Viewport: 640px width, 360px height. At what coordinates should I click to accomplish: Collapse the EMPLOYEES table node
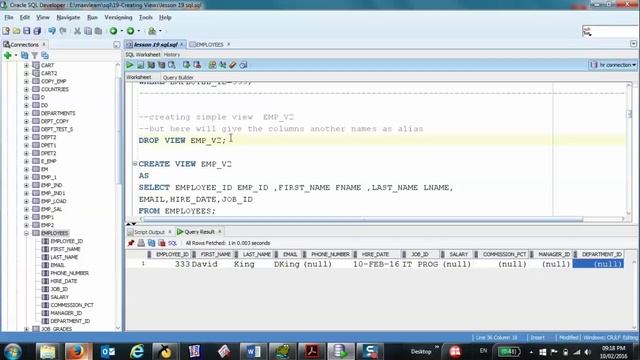point(27,233)
